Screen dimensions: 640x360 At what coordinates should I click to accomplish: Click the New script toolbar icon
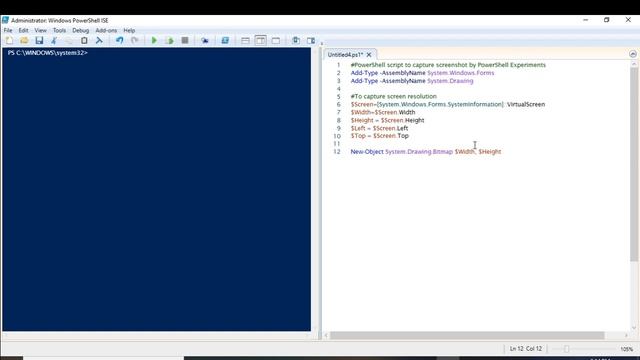(x=9, y=40)
